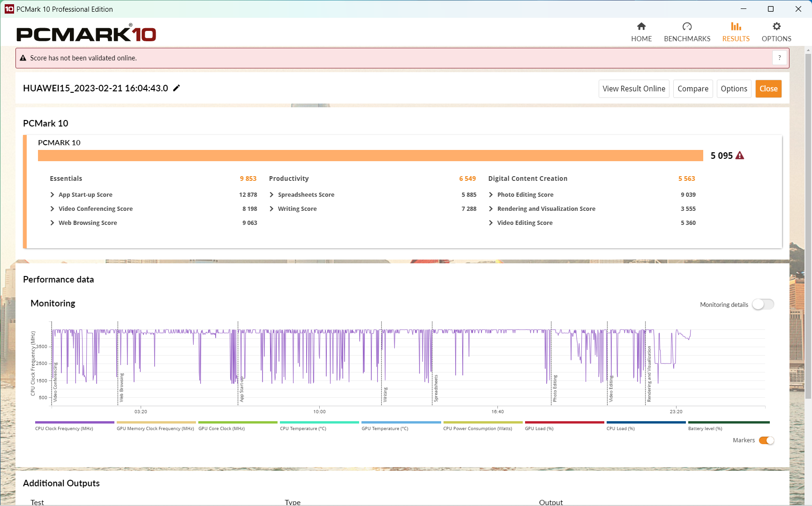Click the Additional Outputs heading
This screenshot has width=812, height=506.
tap(61, 483)
